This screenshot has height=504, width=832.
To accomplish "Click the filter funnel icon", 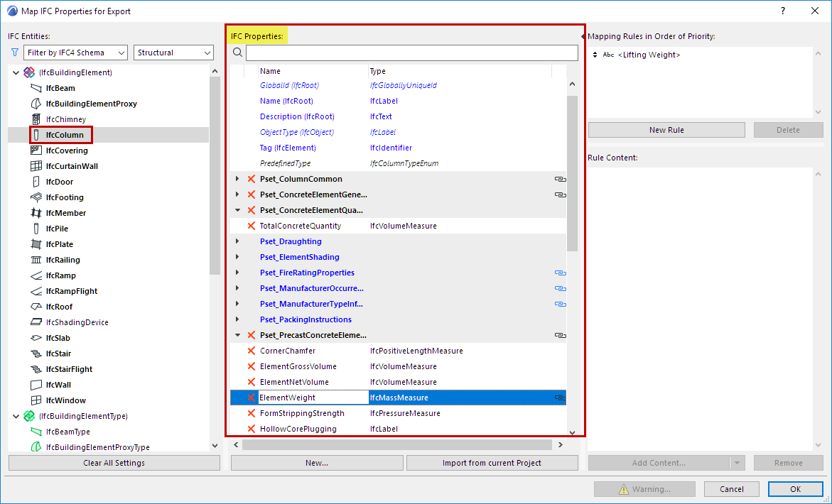I will [x=14, y=53].
